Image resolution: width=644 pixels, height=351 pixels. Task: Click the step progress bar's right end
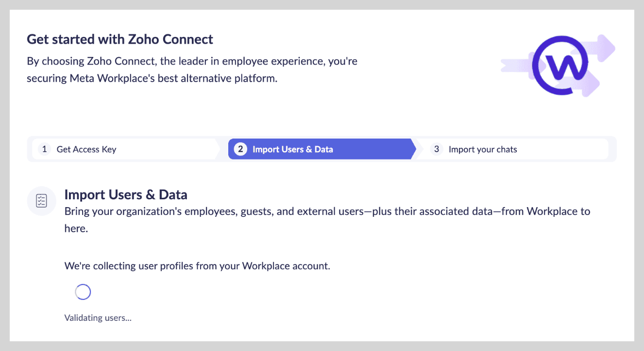click(612, 149)
